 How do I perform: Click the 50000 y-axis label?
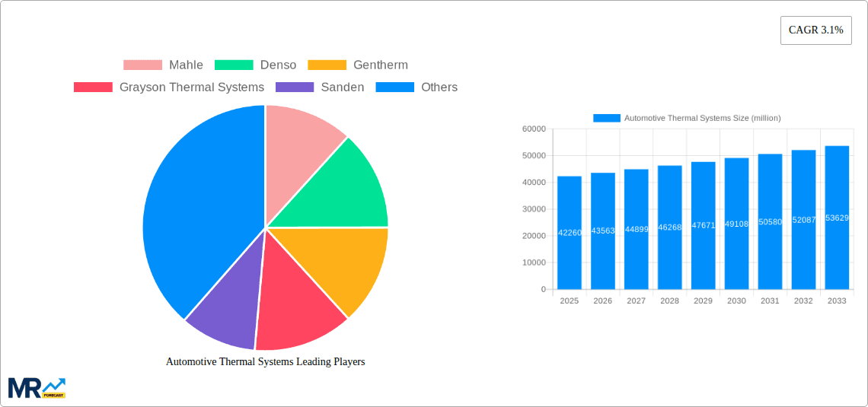click(534, 156)
